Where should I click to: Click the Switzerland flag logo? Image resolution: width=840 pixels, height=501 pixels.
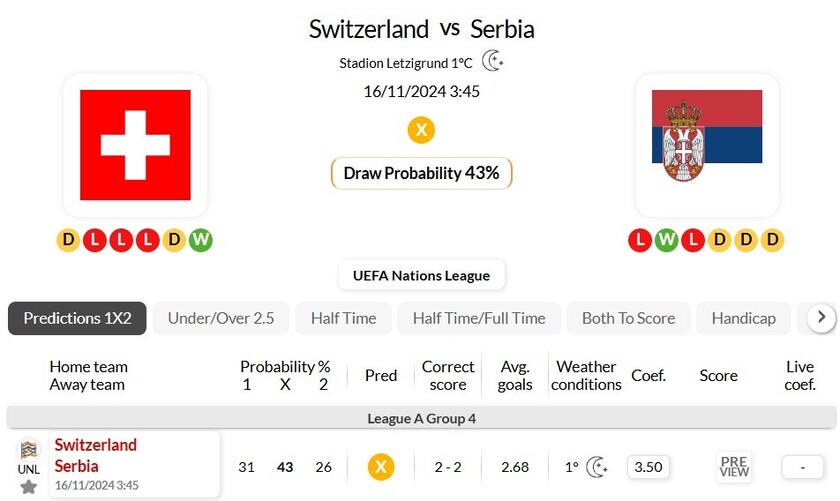[x=135, y=145]
